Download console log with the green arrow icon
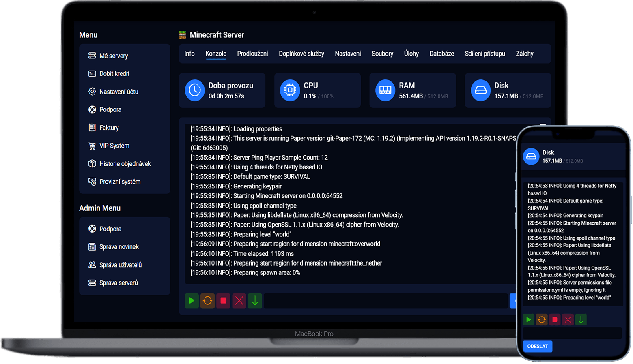Image resolution: width=633 pixels, height=364 pixels. coord(255,301)
